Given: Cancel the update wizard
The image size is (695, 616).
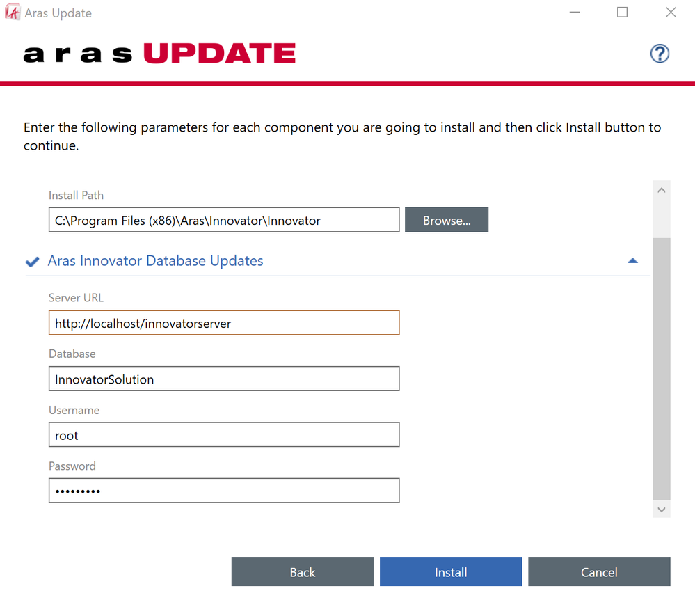Looking at the screenshot, I should pos(598,572).
